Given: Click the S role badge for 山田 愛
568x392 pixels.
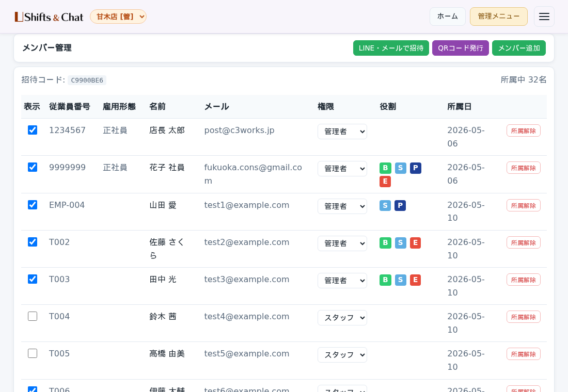Looking at the screenshot, I should (385, 206).
